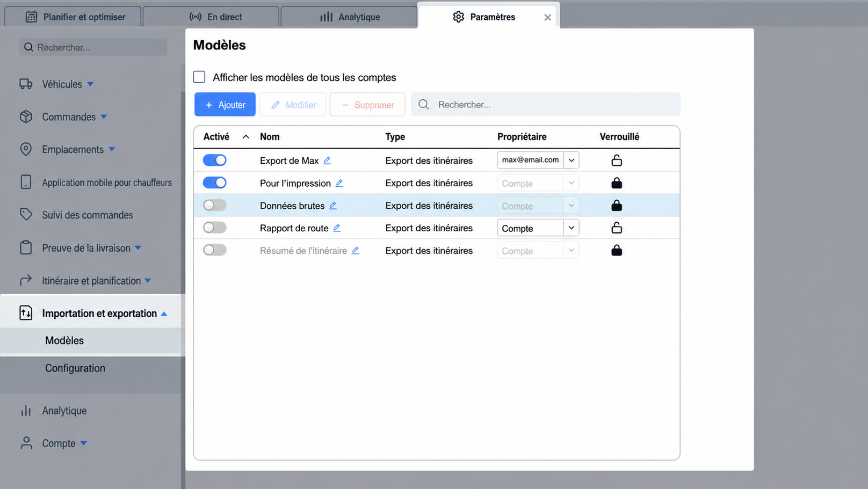Switch to the Planifier et optimiser tab
Viewport: 868px width, 489px height.
tap(73, 17)
